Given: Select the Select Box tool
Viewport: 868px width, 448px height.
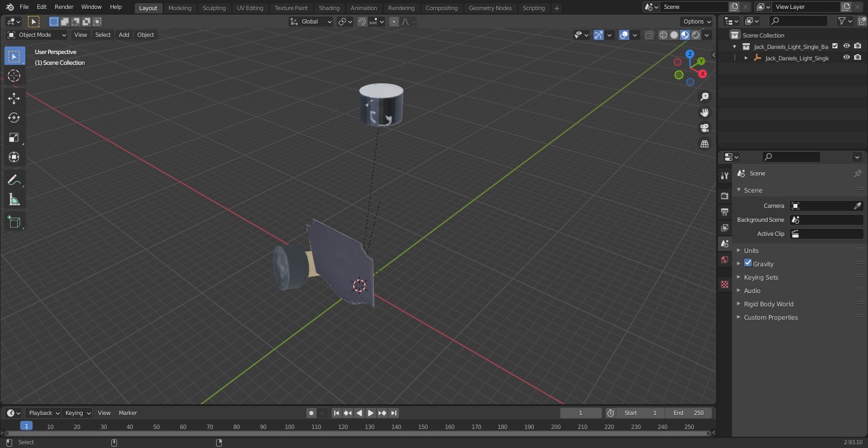Looking at the screenshot, I should (x=14, y=56).
